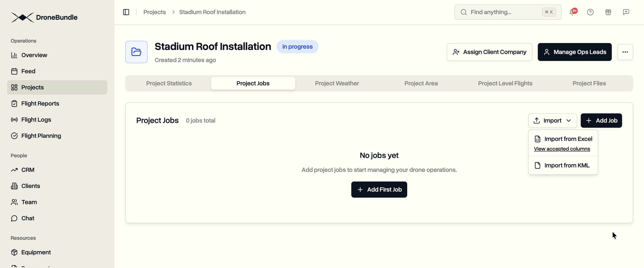Toggle the sidebar panel icon
The height and width of the screenshot is (268, 644).
tap(126, 12)
